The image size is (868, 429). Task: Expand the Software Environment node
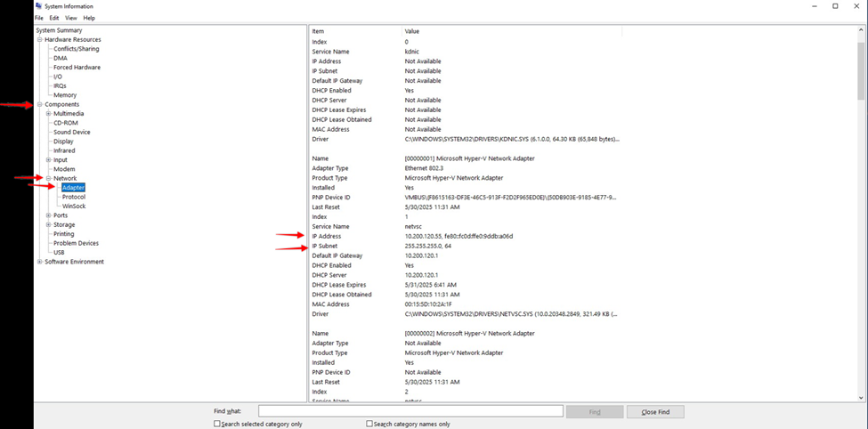click(x=40, y=262)
